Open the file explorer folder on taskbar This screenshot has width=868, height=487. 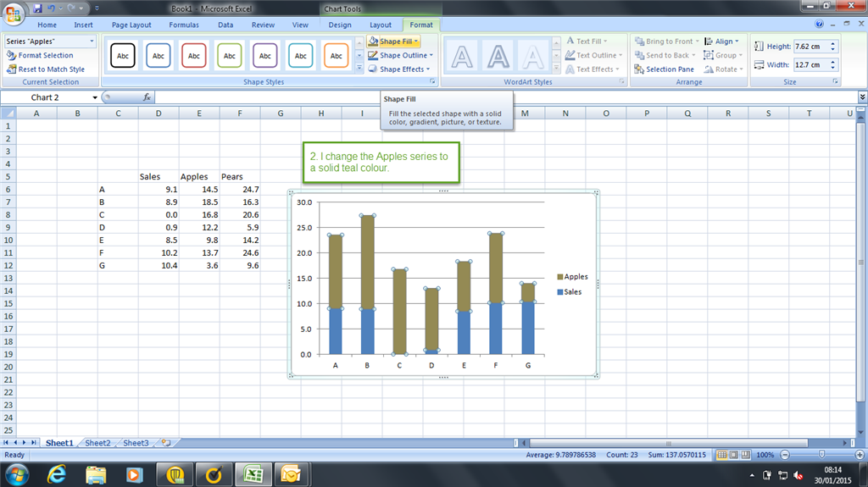point(96,475)
